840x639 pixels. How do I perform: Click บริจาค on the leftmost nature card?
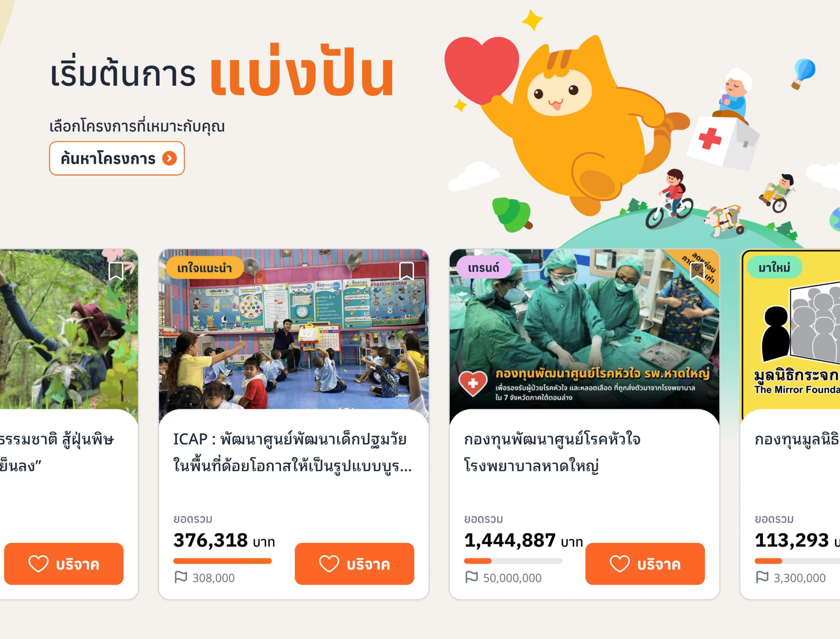(x=63, y=564)
